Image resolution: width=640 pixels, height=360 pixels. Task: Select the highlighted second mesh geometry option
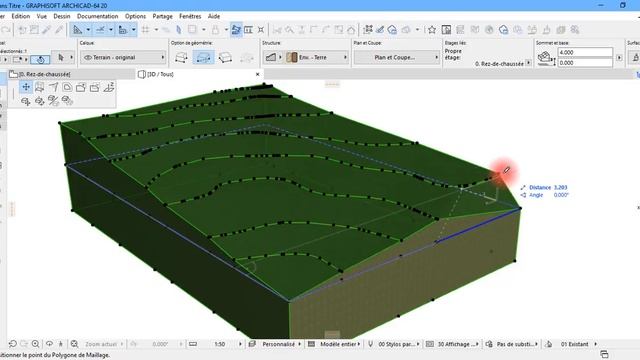coord(203,58)
